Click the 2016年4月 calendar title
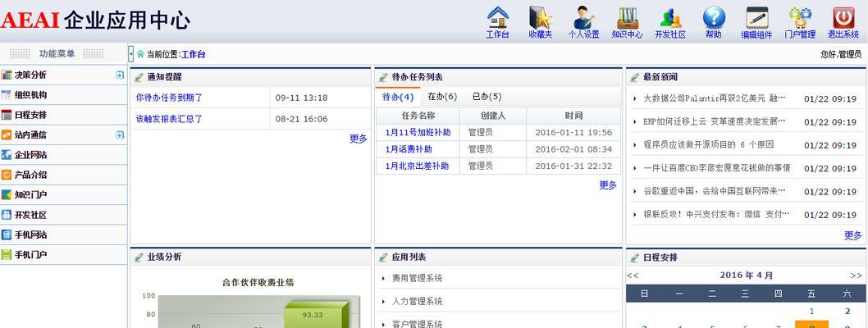 pos(747,276)
